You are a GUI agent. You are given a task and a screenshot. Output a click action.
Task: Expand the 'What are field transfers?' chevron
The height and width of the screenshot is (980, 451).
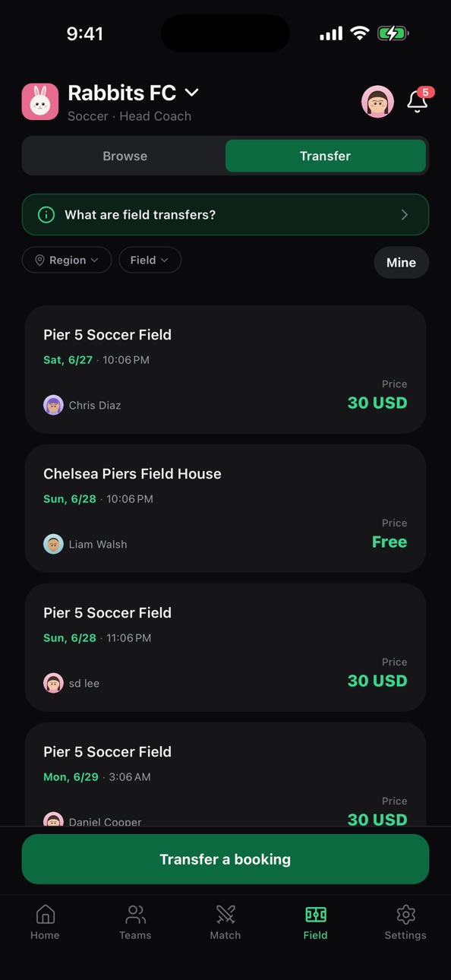(405, 215)
